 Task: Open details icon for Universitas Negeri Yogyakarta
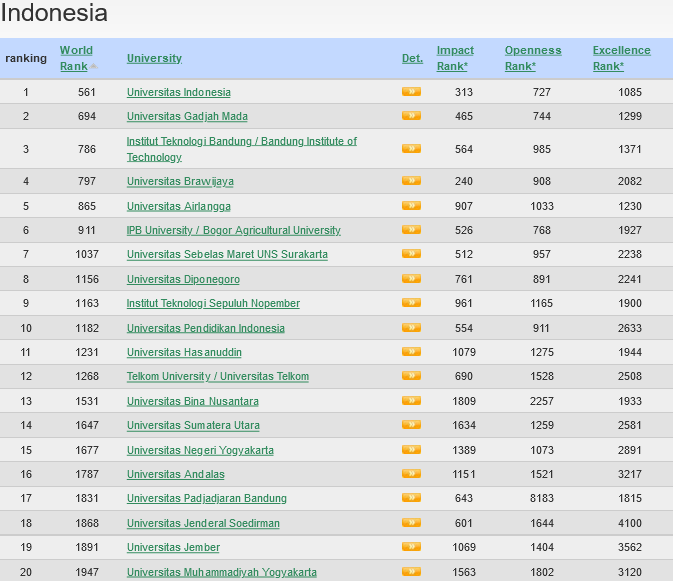[411, 449]
